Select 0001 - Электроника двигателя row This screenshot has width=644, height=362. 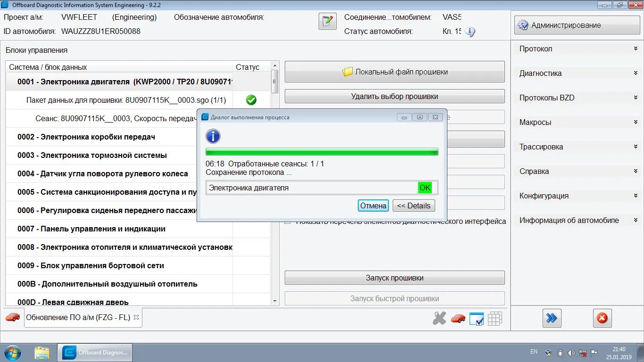coord(138,82)
